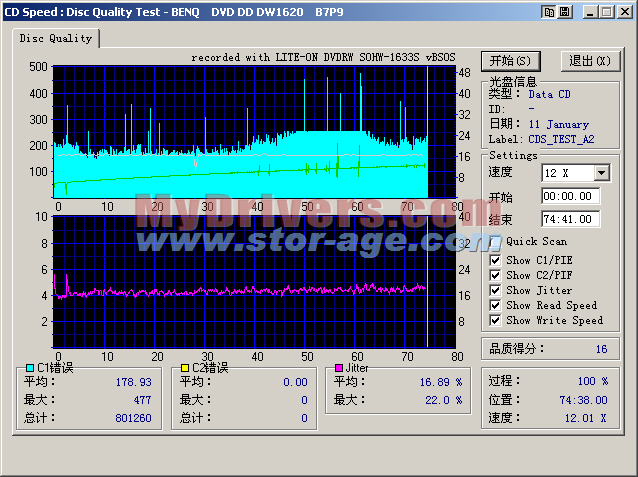Image resolution: width=638 pixels, height=477 pixels.
Task: Click the cyan C1 error color swatch
Action: pyautogui.click(x=30, y=368)
